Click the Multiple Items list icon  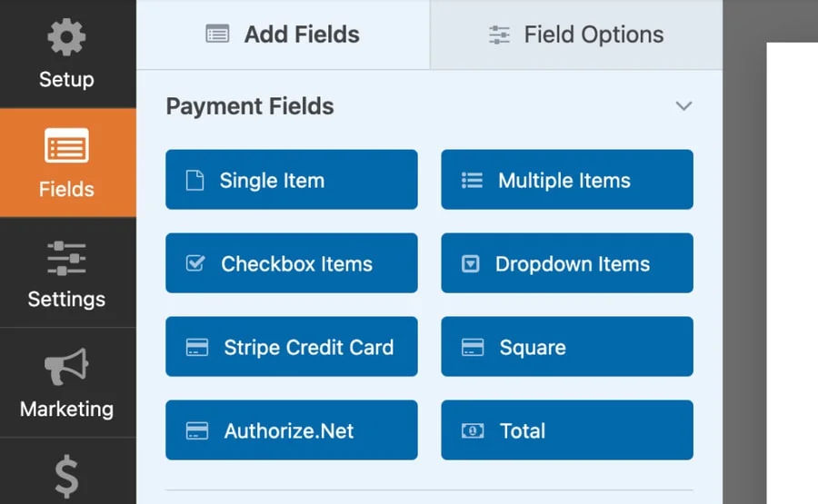[x=473, y=181]
